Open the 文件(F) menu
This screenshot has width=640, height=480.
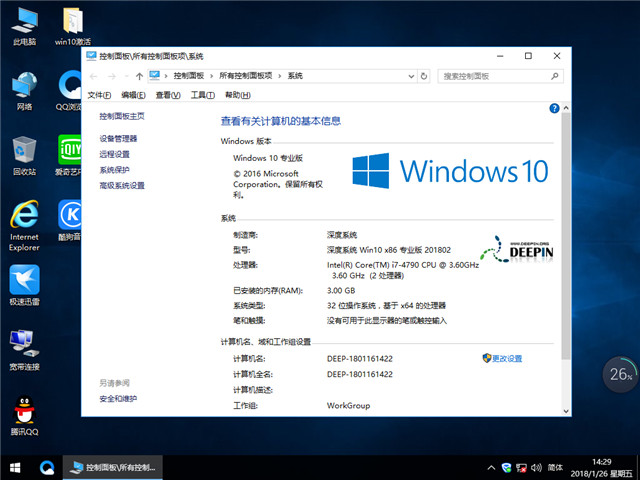99,95
